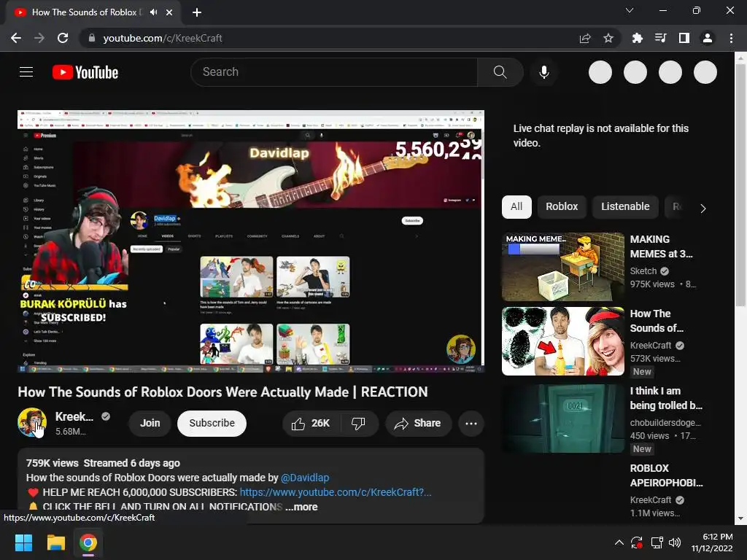Close the YouTube browser tab
Image resolution: width=747 pixels, height=560 pixels.
169,12
